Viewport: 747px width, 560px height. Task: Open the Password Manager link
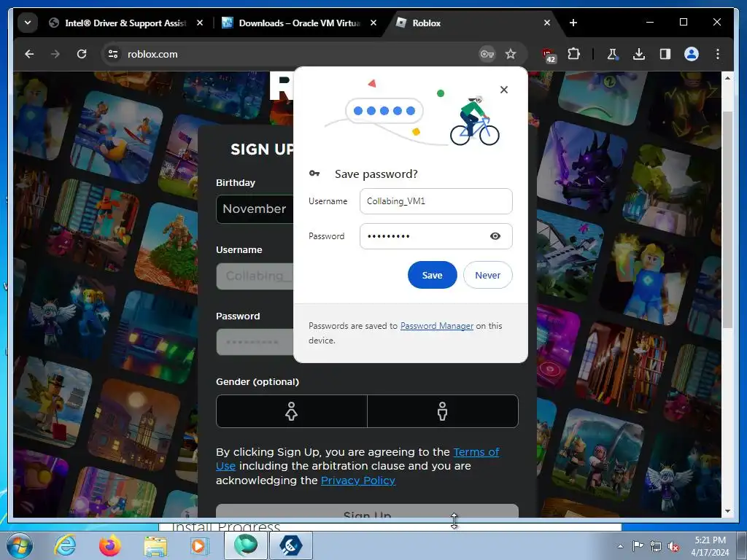pos(437,326)
